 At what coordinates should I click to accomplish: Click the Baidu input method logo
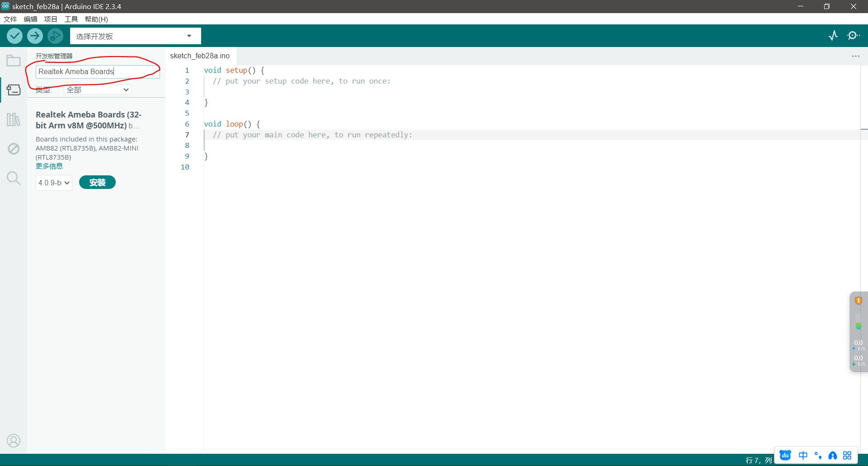(x=785, y=455)
